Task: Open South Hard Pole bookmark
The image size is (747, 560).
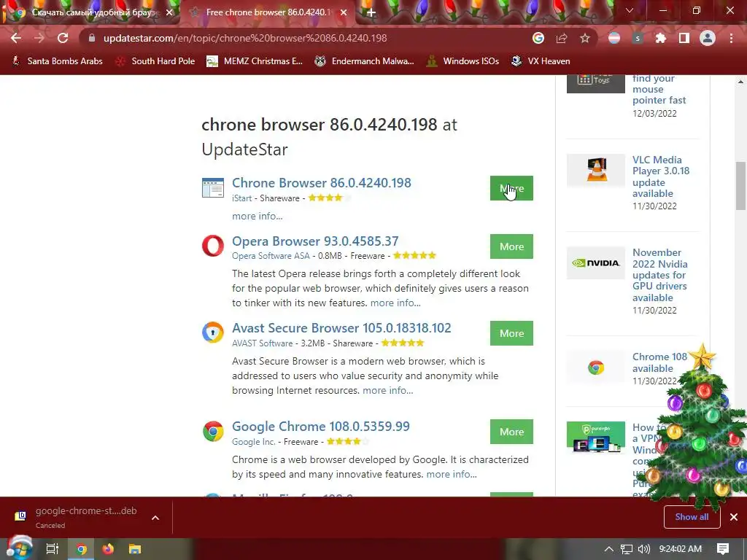Action: 155,61
